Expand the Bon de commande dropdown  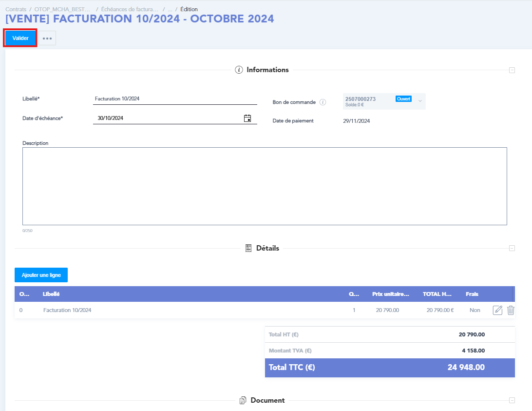click(420, 101)
